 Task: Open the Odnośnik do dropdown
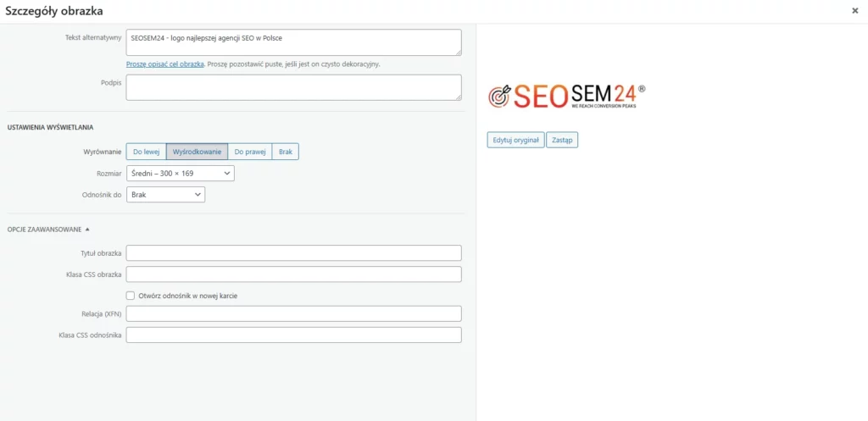point(165,195)
